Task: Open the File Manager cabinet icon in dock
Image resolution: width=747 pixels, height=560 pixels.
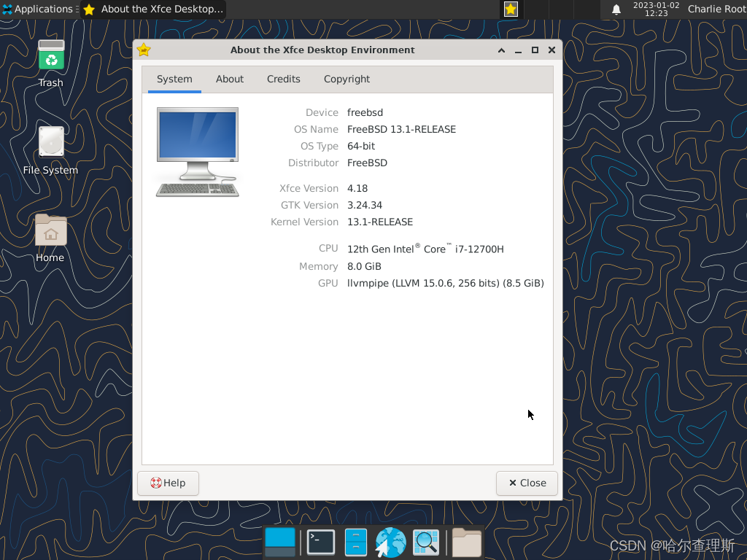Action: coord(356,542)
